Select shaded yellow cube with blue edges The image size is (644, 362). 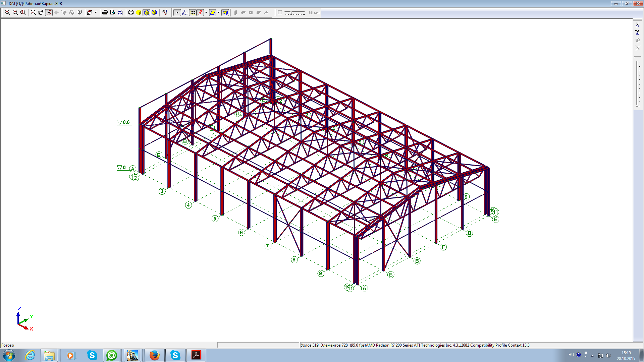coord(154,12)
